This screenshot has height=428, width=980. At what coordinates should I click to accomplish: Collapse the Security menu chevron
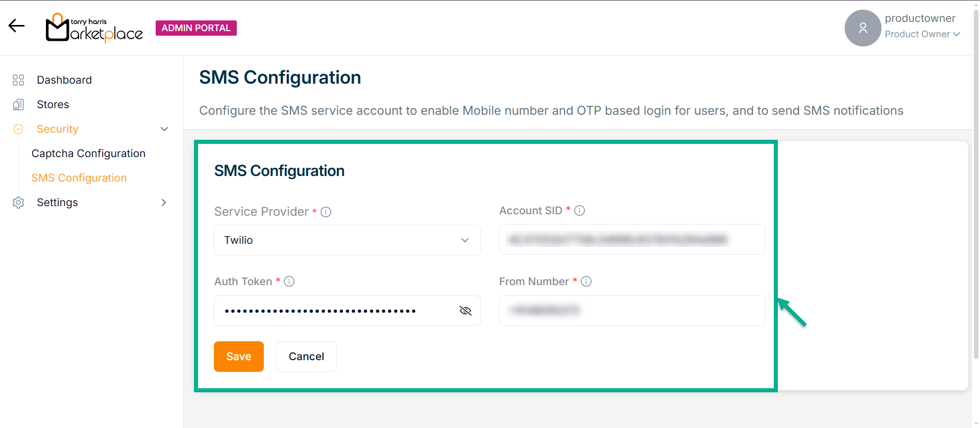tap(164, 129)
